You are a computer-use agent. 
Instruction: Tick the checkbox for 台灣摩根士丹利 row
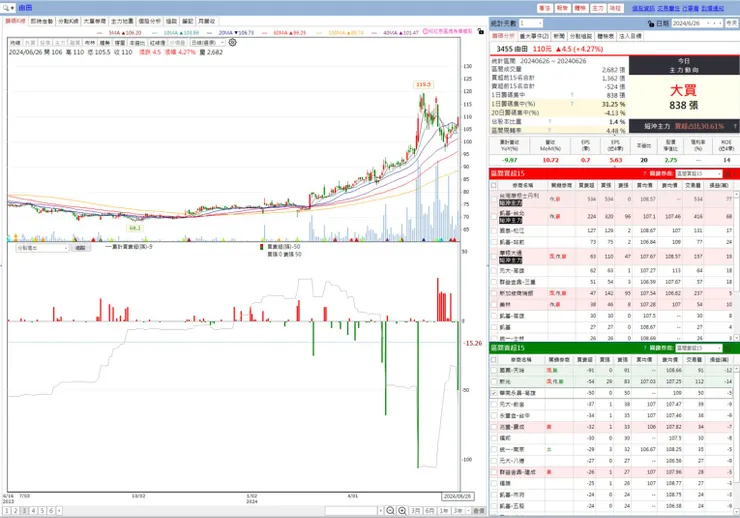pyautogui.click(x=494, y=199)
